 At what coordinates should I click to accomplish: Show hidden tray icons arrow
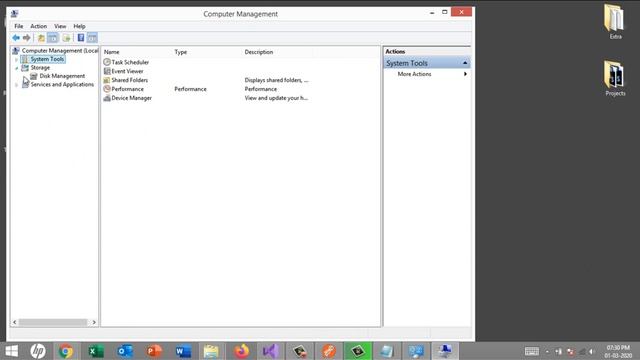point(547,351)
